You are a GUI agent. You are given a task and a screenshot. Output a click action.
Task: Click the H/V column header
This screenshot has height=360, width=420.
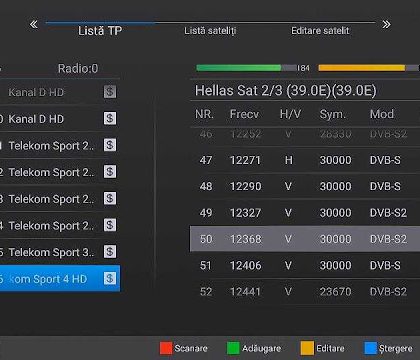pyautogui.click(x=290, y=114)
